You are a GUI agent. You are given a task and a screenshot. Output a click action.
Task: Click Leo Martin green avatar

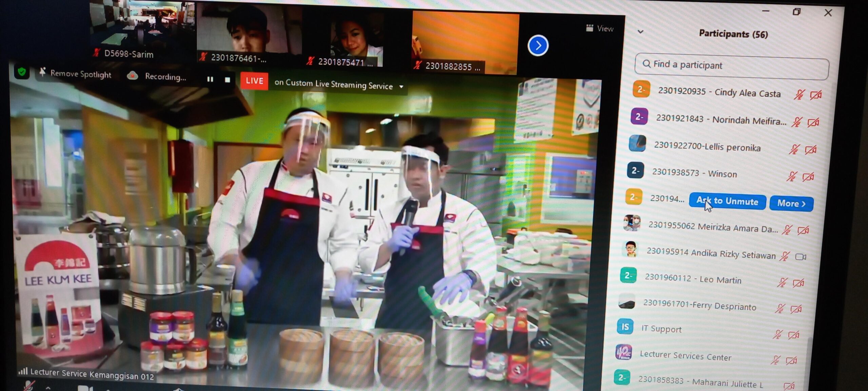[628, 275]
